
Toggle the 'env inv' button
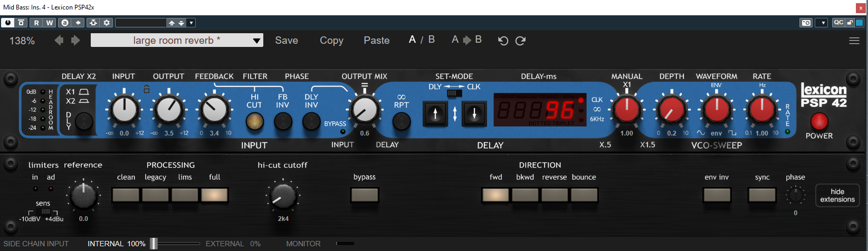coord(717,195)
